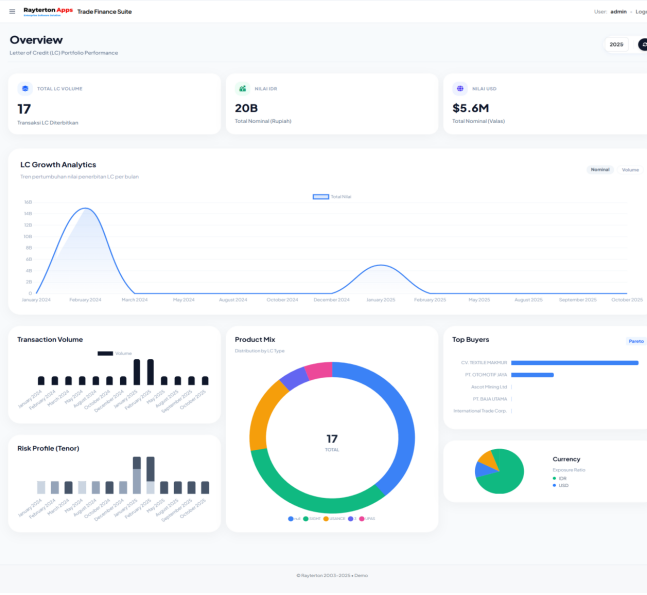This screenshot has height=595, width=647.
Task: Click the Nilai USD globe icon
Action: tap(460, 88)
